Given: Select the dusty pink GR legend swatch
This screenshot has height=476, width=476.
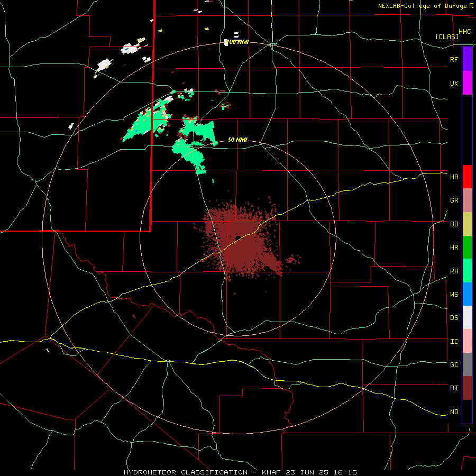Looking at the screenshot, I should [x=467, y=200].
